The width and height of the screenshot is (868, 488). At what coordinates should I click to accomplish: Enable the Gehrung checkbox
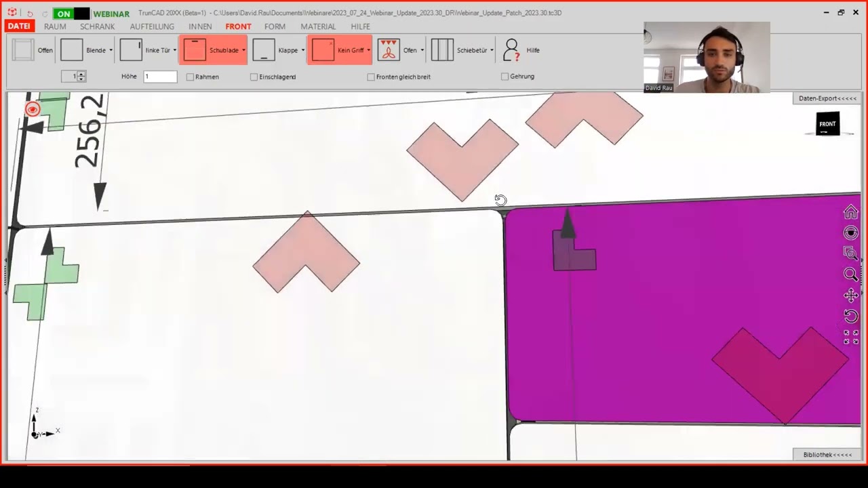click(x=505, y=77)
